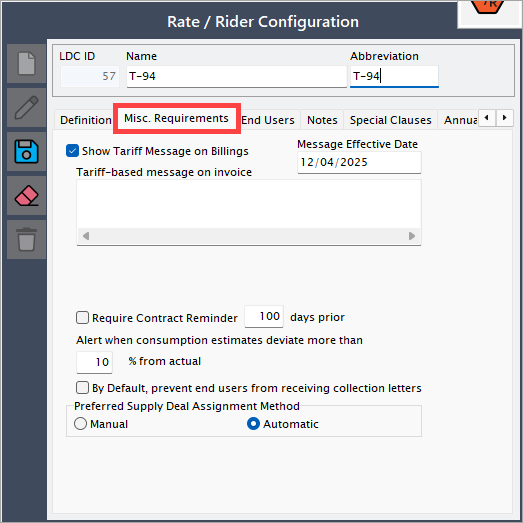Click the days prior number field
This screenshot has height=523, width=523.
264,316
